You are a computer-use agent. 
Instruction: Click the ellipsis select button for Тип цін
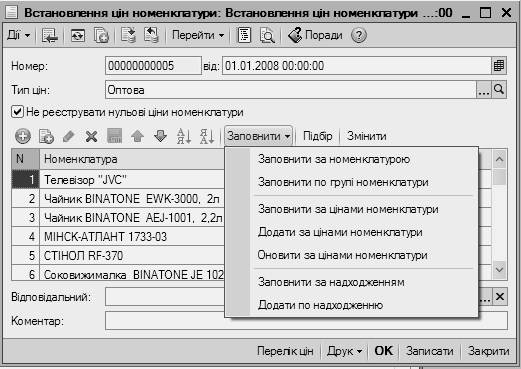coord(483,90)
